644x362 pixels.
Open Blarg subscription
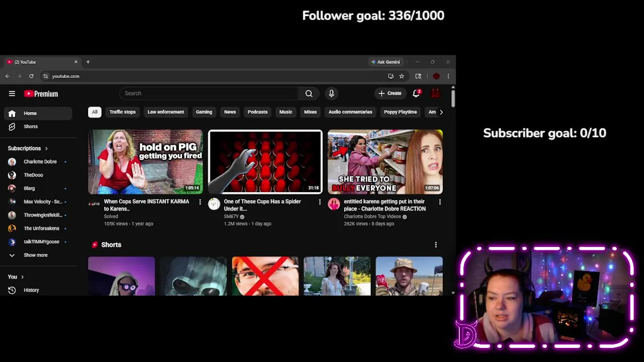tap(38, 189)
